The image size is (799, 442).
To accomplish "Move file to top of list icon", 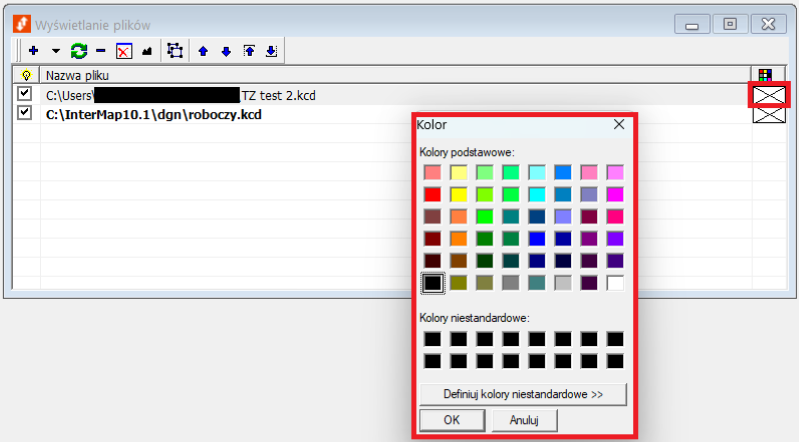I will (249, 50).
